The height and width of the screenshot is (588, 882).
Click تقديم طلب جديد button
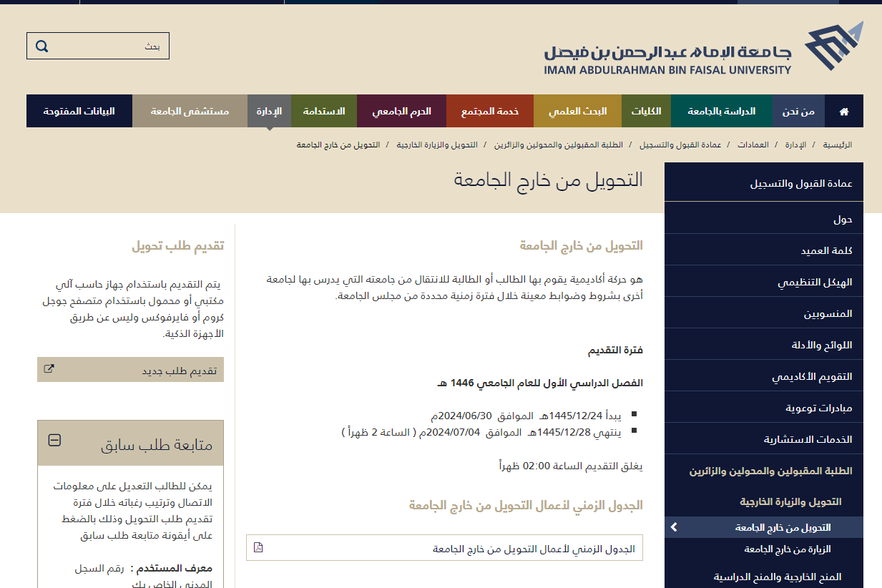130,370
